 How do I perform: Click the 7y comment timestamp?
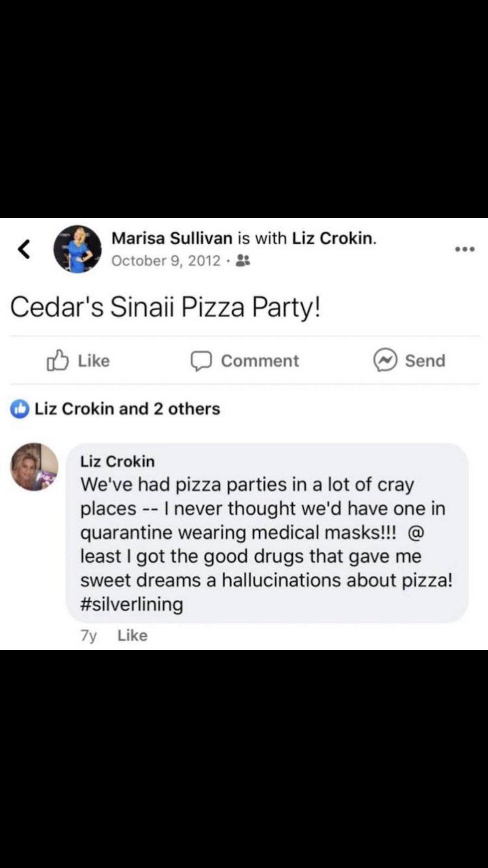[88, 636]
